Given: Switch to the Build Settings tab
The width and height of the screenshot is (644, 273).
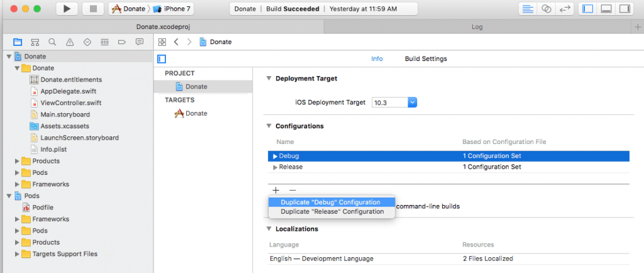Looking at the screenshot, I should coord(426,59).
